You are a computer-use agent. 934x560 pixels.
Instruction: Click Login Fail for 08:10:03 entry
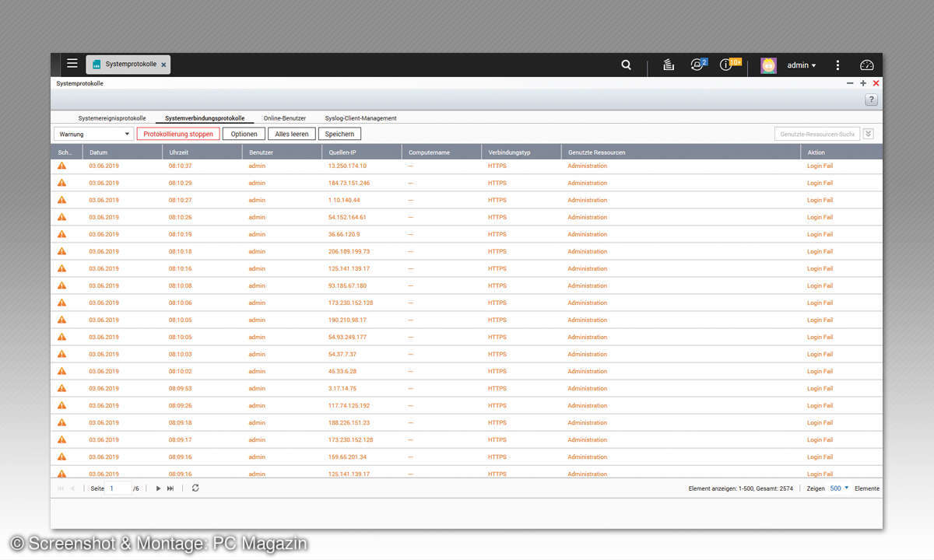[820, 354]
